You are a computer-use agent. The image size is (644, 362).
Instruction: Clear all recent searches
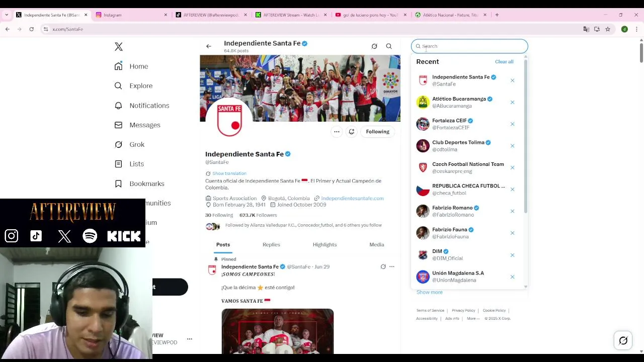pyautogui.click(x=504, y=62)
